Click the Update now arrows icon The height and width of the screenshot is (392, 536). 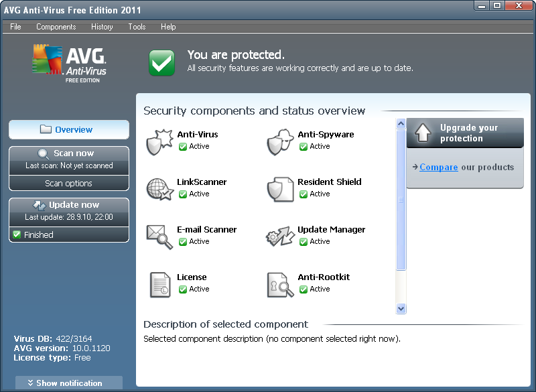[x=40, y=205]
